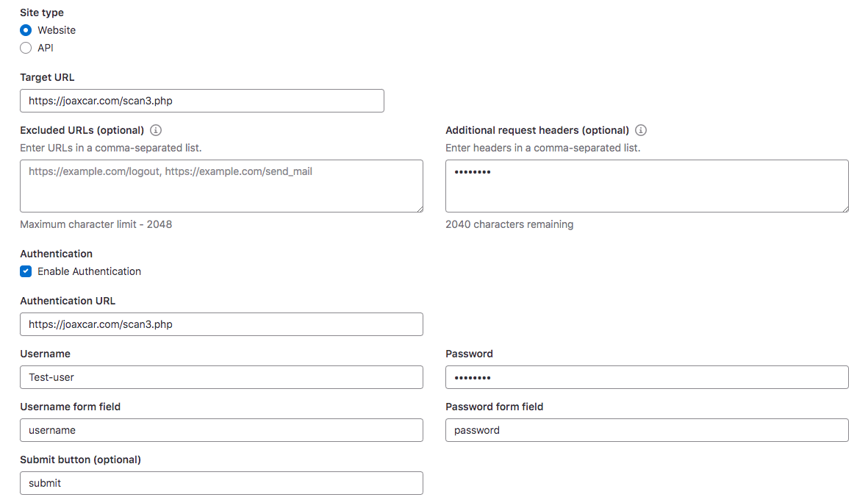Focus the Target URL input field
Viewport: 868px width, 500px height.
tap(202, 101)
